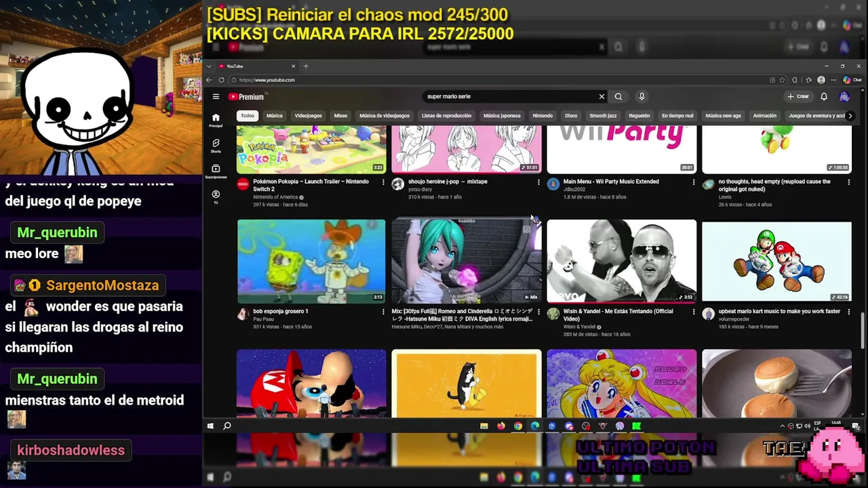Open options for bob esponja grosero 1
The image size is (868, 488).
pos(383,312)
